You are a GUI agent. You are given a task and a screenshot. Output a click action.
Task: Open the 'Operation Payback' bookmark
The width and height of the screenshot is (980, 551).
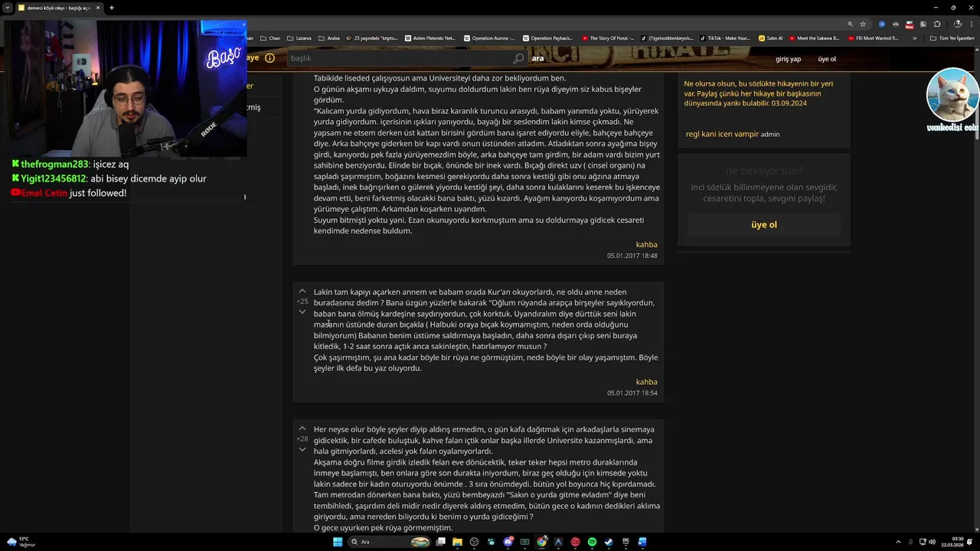click(x=547, y=38)
